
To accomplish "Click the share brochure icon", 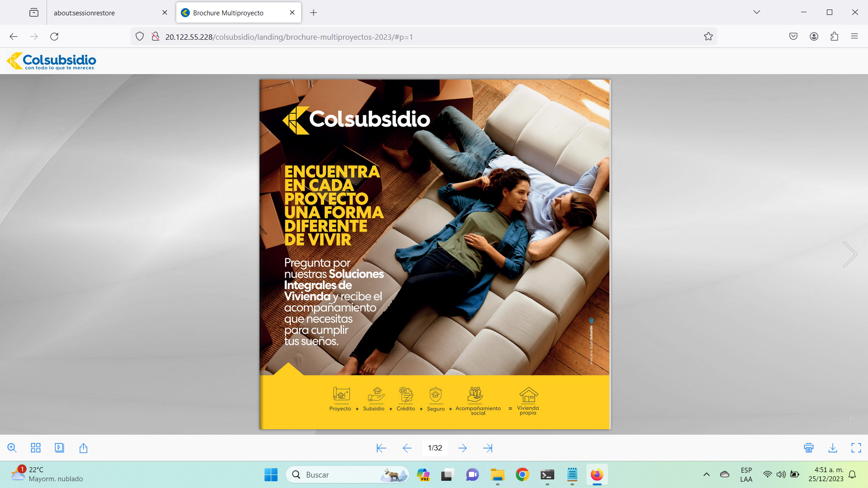I will click(x=83, y=448).
